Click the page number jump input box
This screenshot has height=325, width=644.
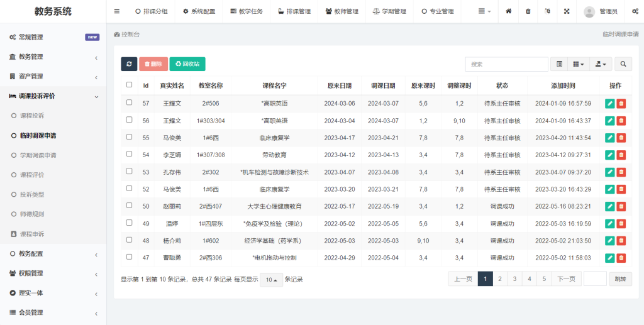coord(595,279)
